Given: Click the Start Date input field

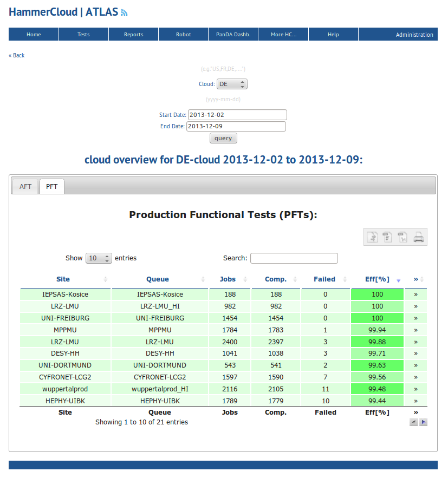Looking at the screenshot, I should tap(237, 115).
